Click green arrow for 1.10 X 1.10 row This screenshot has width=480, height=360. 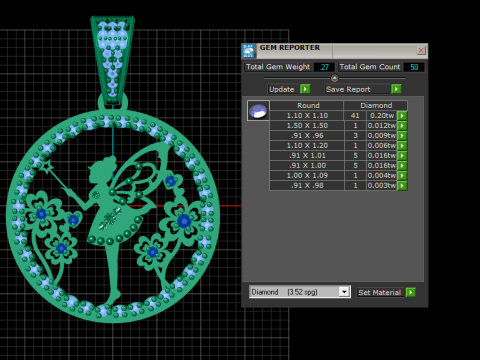pyautogui.click(x=402, y=116)
